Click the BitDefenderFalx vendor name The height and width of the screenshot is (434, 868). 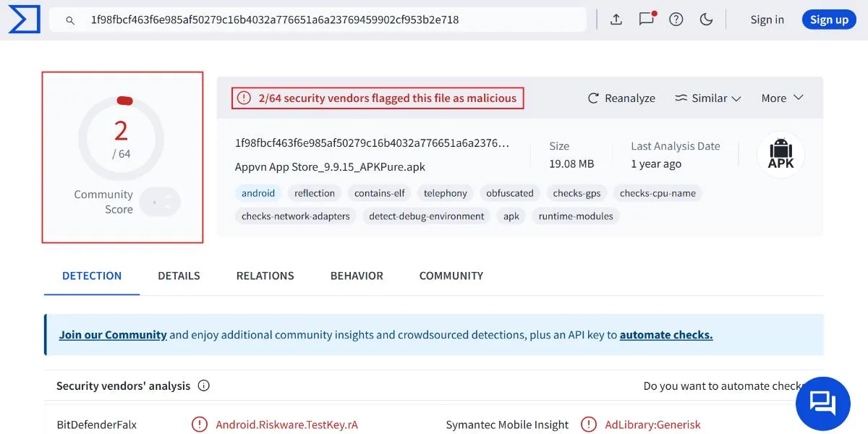(97, 425)
